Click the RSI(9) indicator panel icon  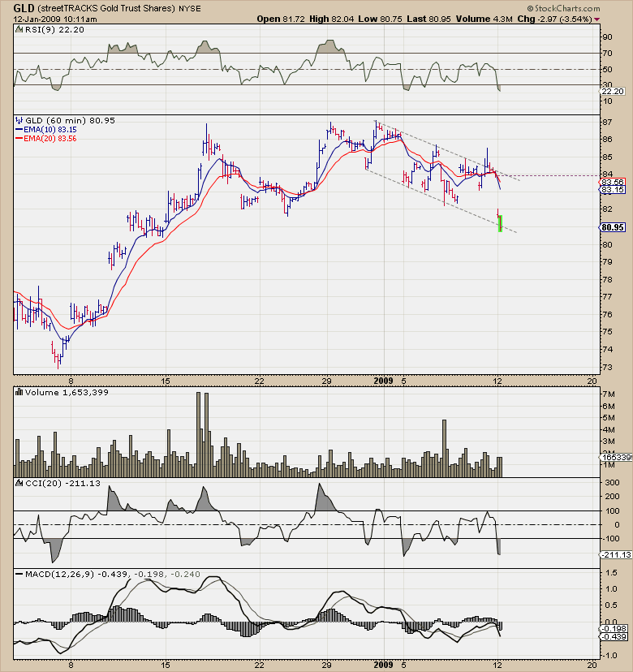19,29
